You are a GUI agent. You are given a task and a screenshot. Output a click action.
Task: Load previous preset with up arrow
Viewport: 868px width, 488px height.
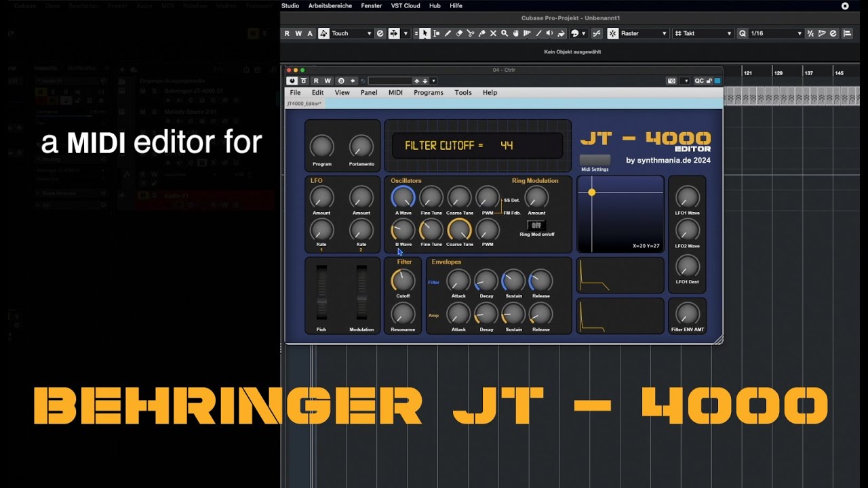click(417, 81)
